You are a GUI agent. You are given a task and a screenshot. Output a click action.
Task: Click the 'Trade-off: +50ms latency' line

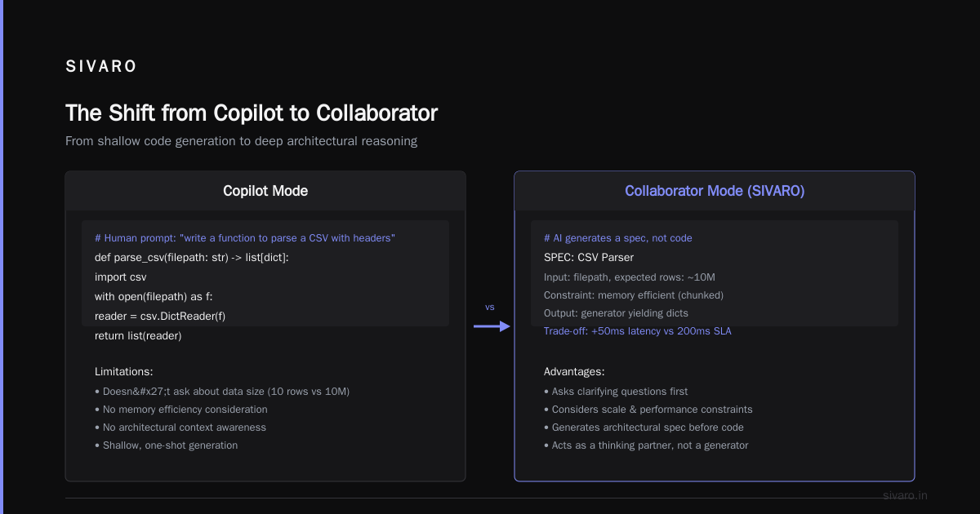[638, 331]
